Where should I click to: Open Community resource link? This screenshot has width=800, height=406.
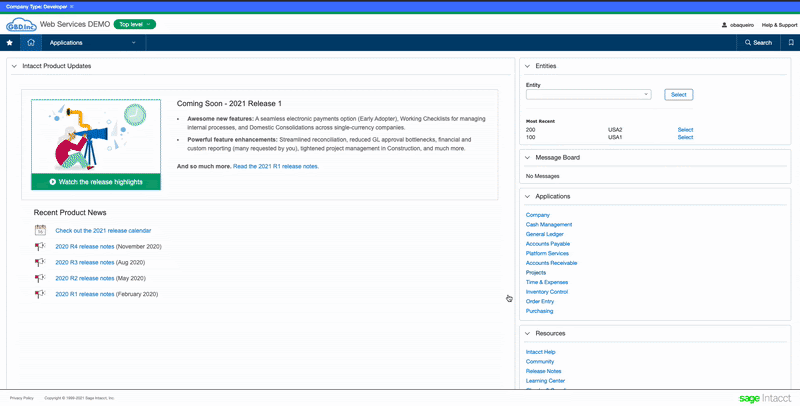[x=540, y=362]
